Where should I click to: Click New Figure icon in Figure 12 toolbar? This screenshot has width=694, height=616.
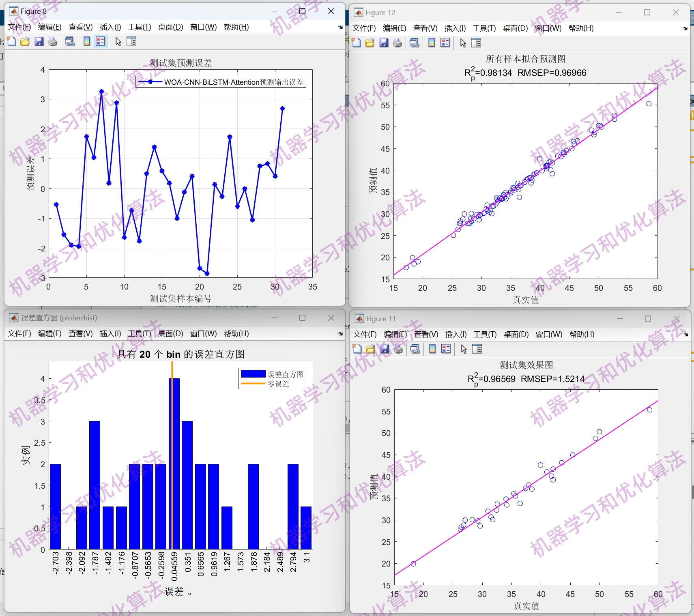pyautogui.click(x=357, y=43)
